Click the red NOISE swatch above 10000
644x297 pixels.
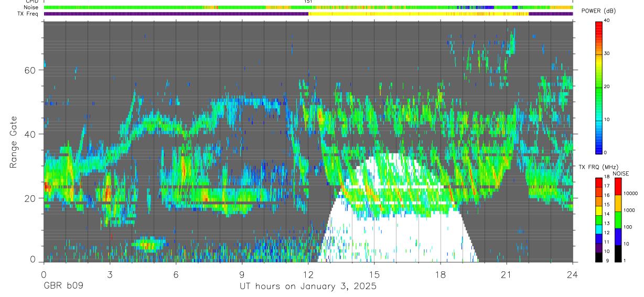(x=617, y=186)
